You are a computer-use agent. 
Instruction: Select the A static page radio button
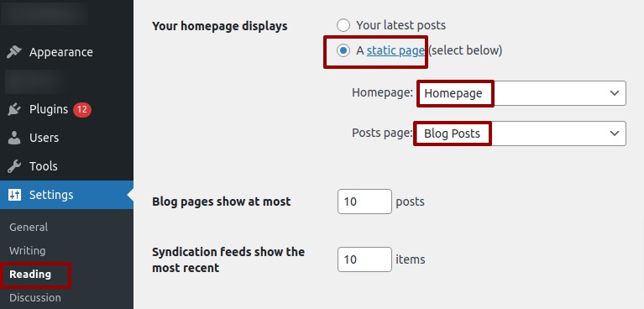coord(343,50)
